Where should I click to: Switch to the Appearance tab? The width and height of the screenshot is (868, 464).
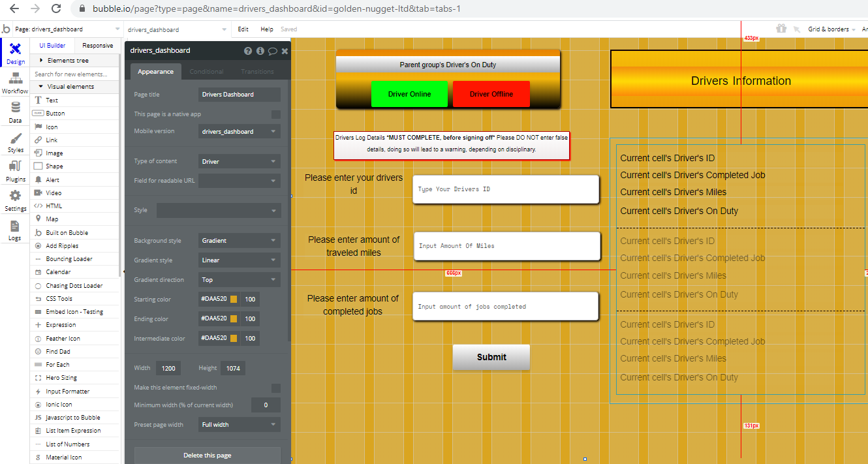pyautogui.click(x=155, y=71)
